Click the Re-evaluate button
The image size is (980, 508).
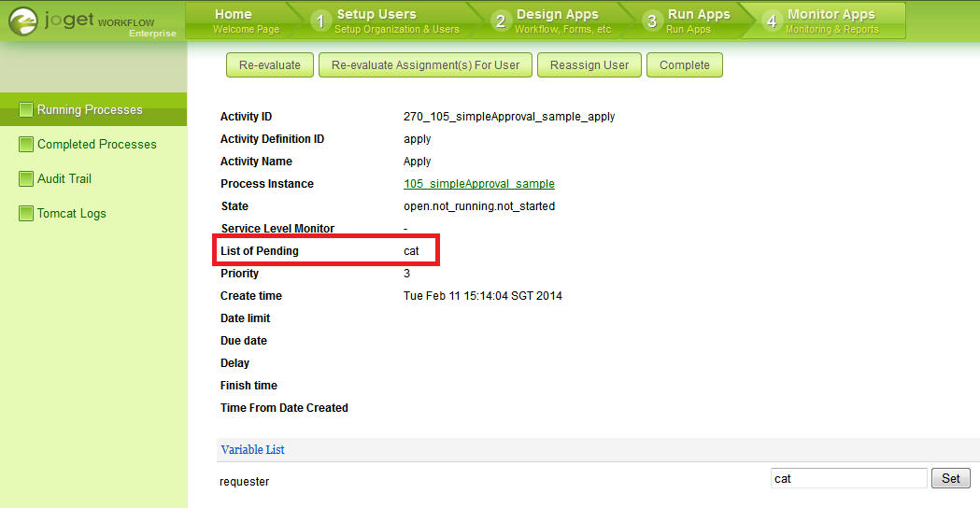point(270,65)
